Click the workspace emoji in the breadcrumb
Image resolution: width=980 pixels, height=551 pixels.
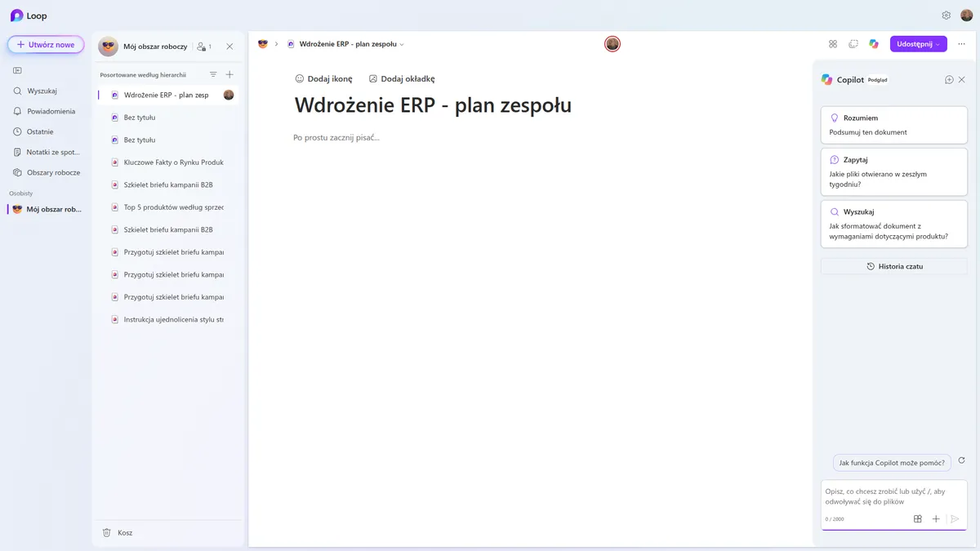(263, 44)
